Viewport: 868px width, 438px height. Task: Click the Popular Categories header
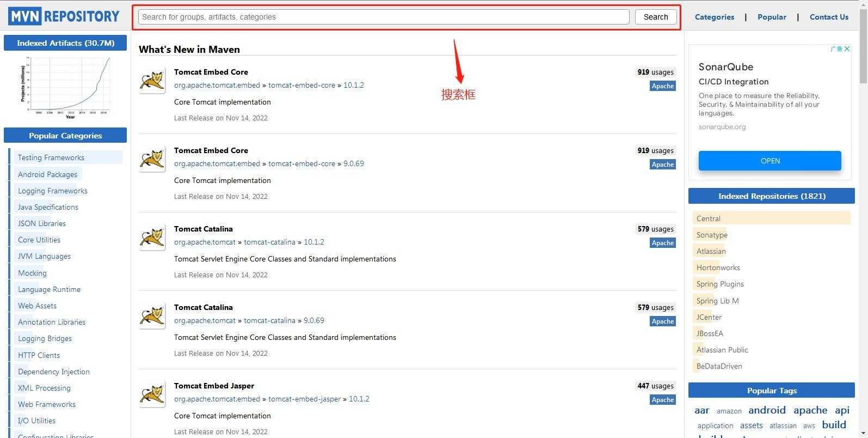65,136
